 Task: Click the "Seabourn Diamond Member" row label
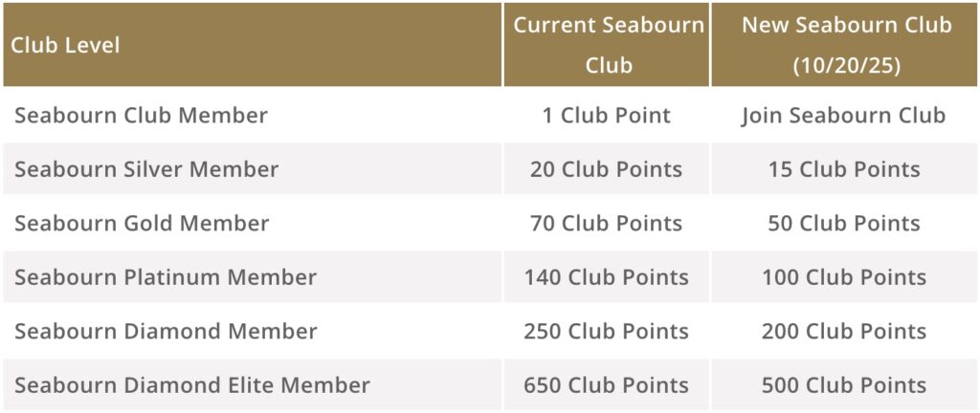click(166, 332)
